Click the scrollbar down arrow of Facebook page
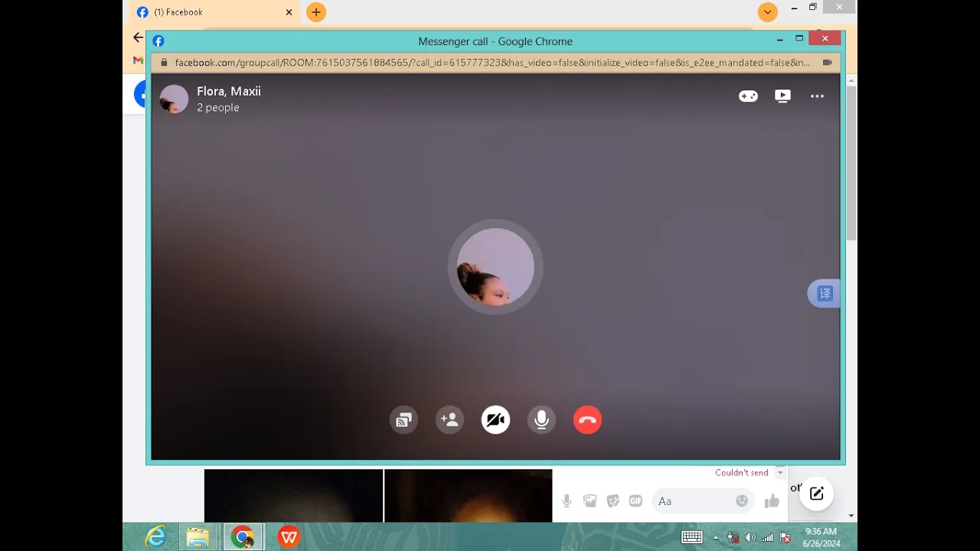980x551 pixels. (x=851, y=516)
